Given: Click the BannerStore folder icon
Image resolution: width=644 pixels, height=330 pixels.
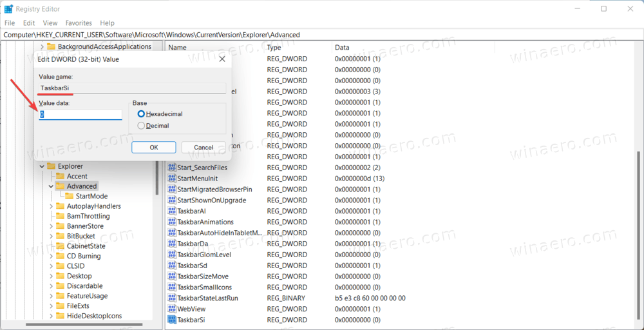Looking at the screenshot, I should point(61,226).
